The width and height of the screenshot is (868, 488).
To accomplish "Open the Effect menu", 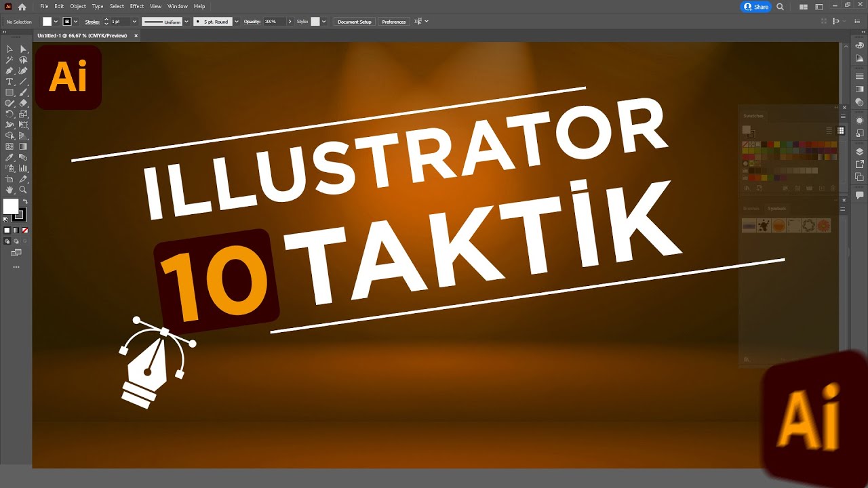I will coord(137,7).
